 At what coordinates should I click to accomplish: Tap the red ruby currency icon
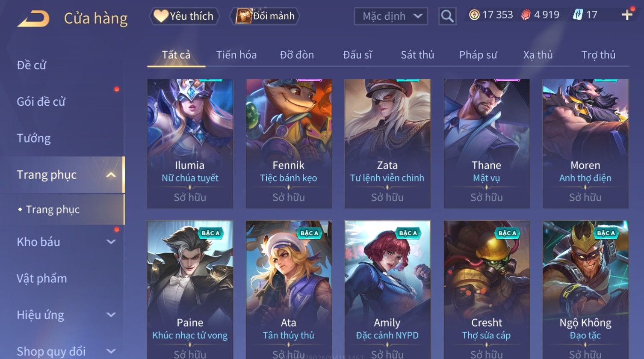[526, 15]
